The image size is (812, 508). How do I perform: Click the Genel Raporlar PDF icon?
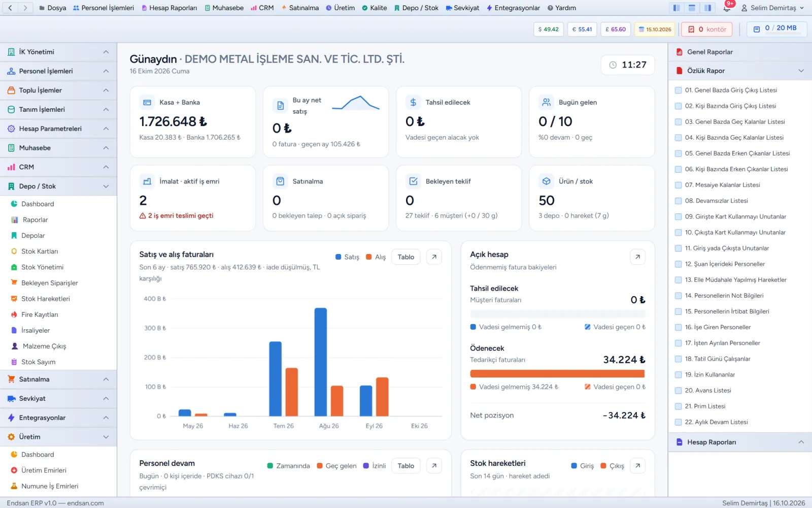point(679,52)
